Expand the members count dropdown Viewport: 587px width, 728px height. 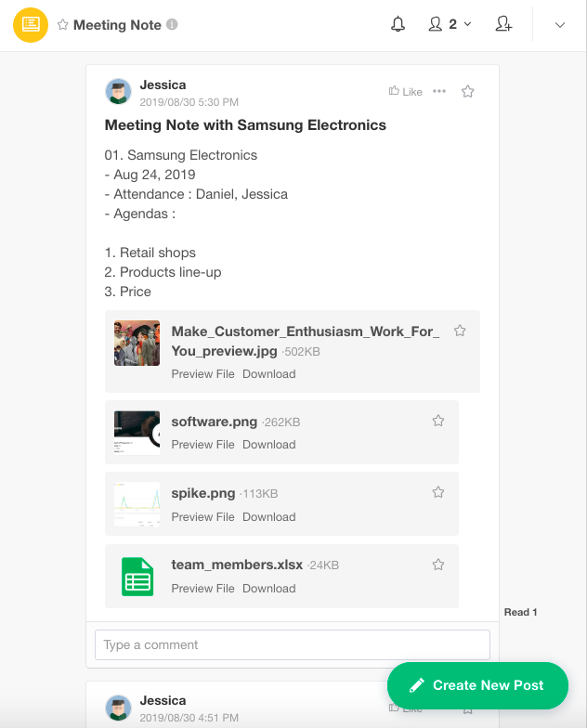click(450, 25)
